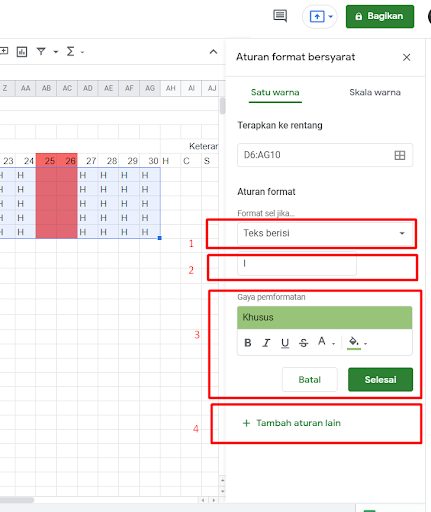Toggle italic formatting style
This screenshot has width=431, height=512.
click(266, 343)
